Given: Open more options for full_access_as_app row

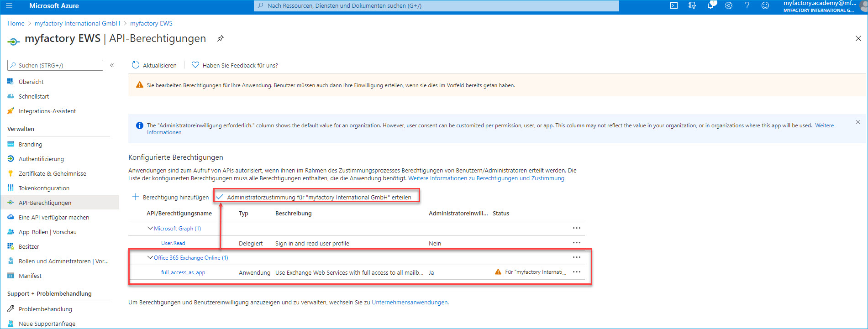Looking at the screenshot, I should [577, 272].
